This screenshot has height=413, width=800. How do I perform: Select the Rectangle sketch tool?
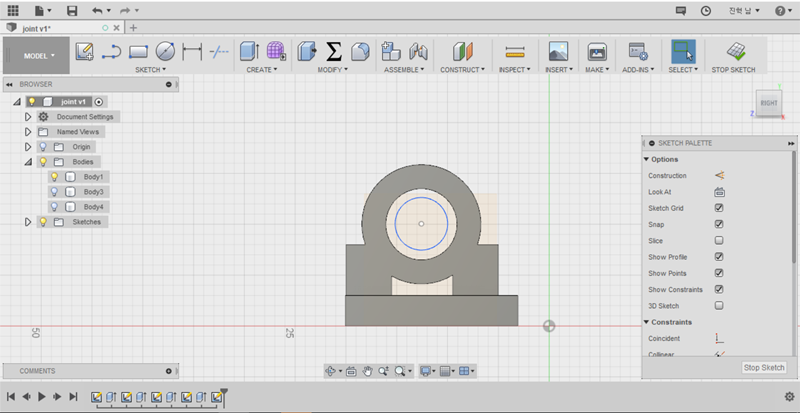click(138, 51)
